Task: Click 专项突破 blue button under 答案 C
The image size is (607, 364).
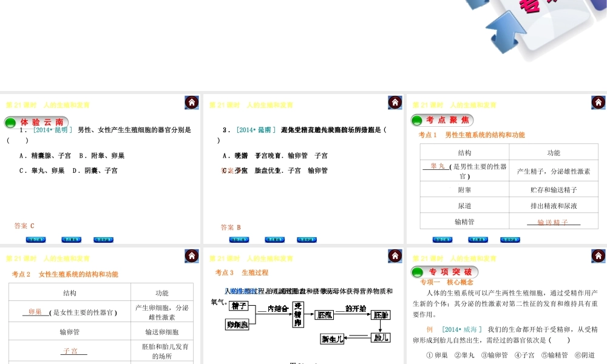Action: click(x=103, y=240)
